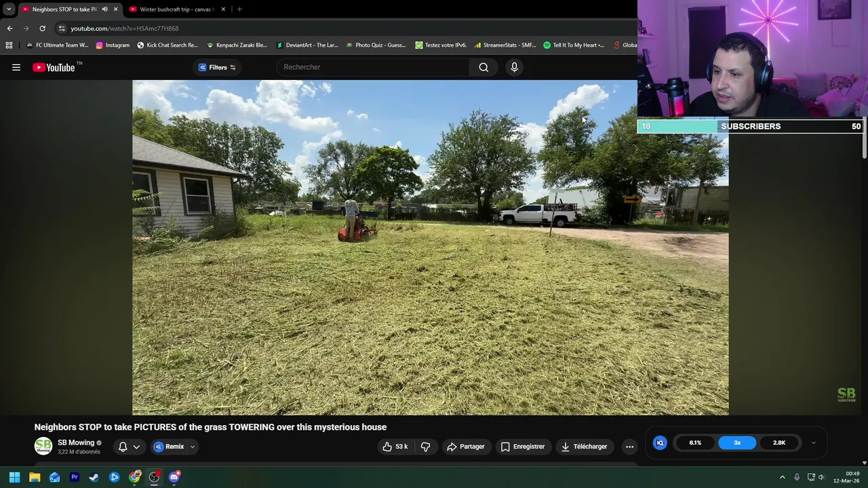The image size is (868, 488).
Task: Open the Windows Start menu
Action: click(x=14, y=477)
